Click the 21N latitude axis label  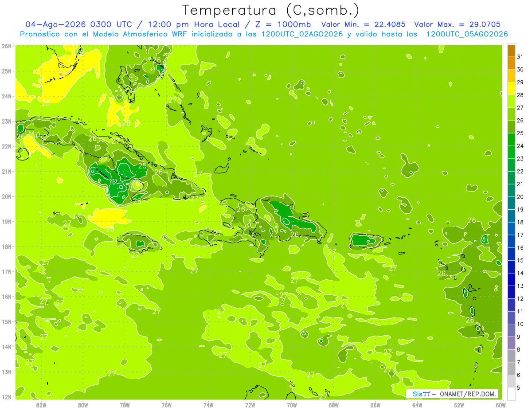pyautogui.click(x=7, y=171)
